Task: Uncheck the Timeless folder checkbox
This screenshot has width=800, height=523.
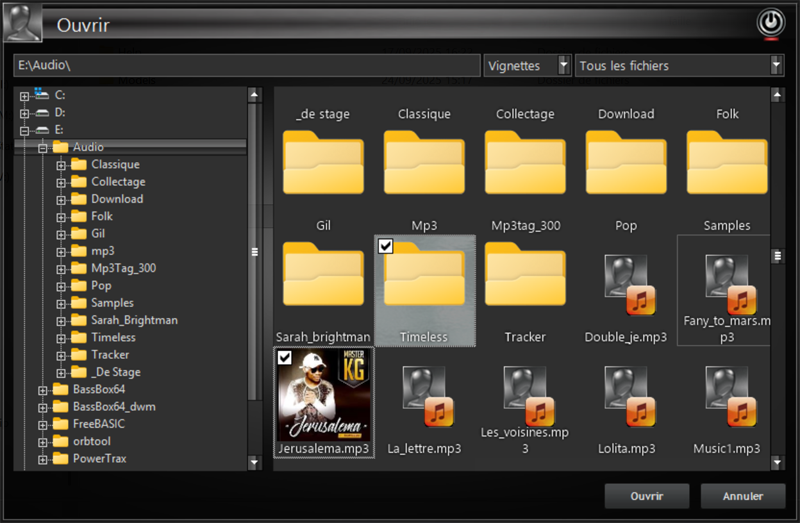Action: click(x=385, y=246)
